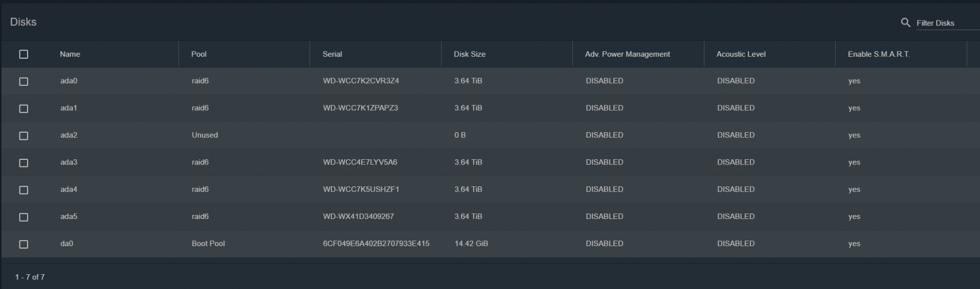The image size is (980, 289).
Task: Open the ada0 disk row
Action: coord(490,81)
